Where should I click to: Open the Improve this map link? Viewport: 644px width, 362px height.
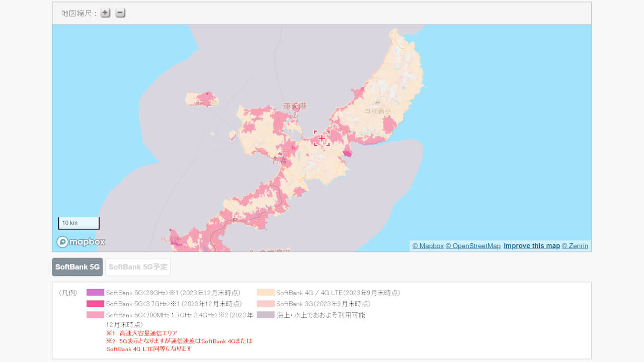pyautogui.click(x=532, y=246)
